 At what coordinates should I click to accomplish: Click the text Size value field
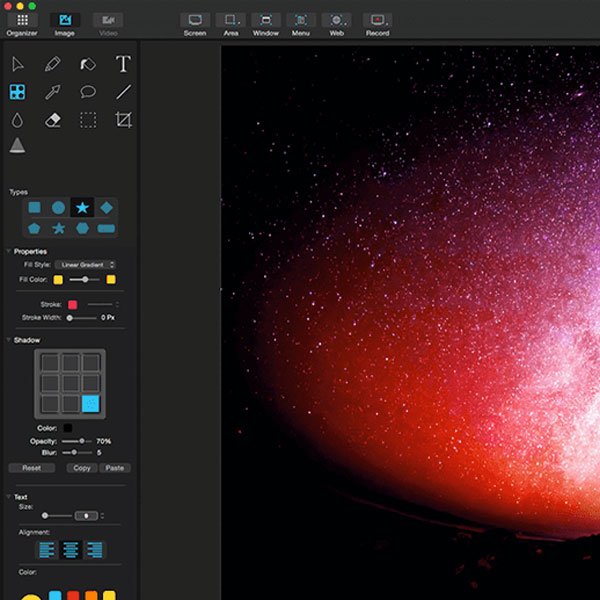[86, 516]
